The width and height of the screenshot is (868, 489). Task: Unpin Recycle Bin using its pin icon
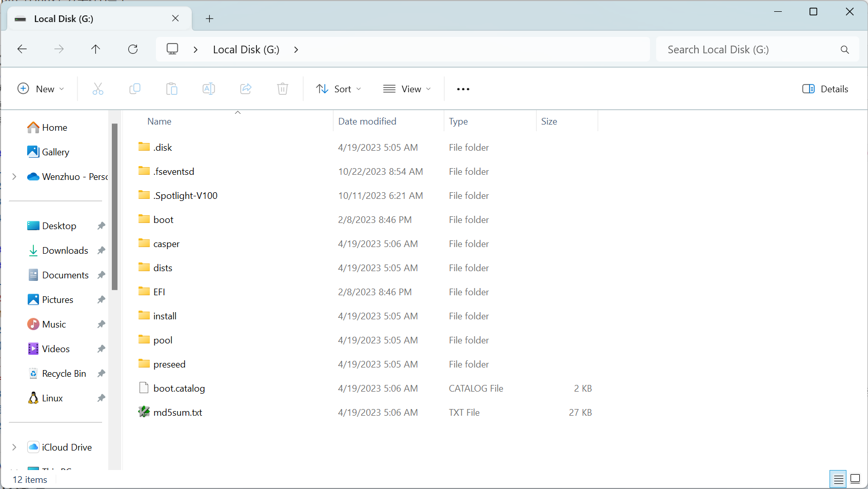pyautogui.click(x=101, y=373)
